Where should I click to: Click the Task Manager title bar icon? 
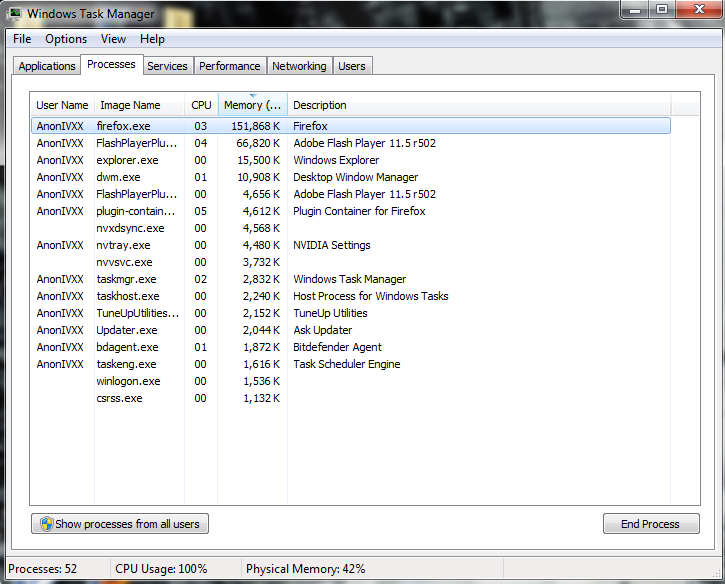coord(14,13)
